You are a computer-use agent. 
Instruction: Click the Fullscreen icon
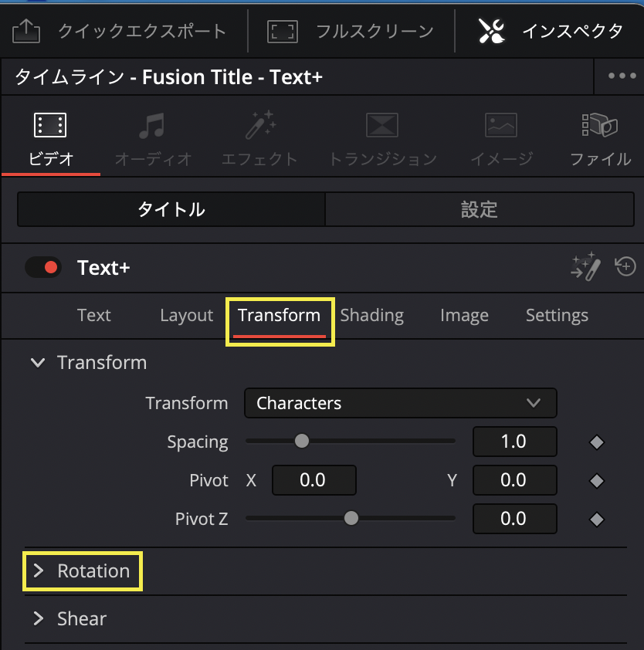click(x=283, y=32)
